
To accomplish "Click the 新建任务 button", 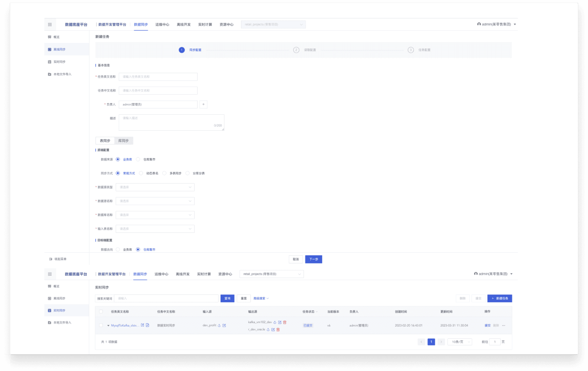I will [x=500, y=298].
